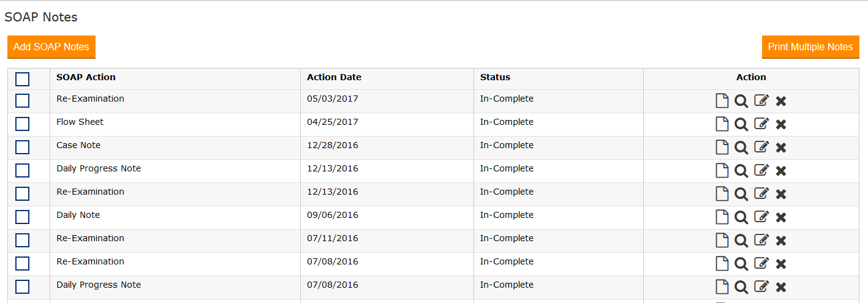Click magnifier icon for the Daily Note row

pyautogui.click(x=741, y=217)
